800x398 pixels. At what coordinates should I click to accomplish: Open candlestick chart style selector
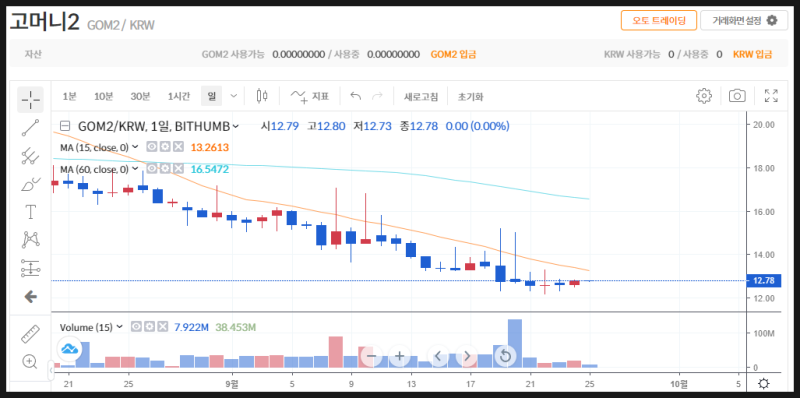(262, 96)
